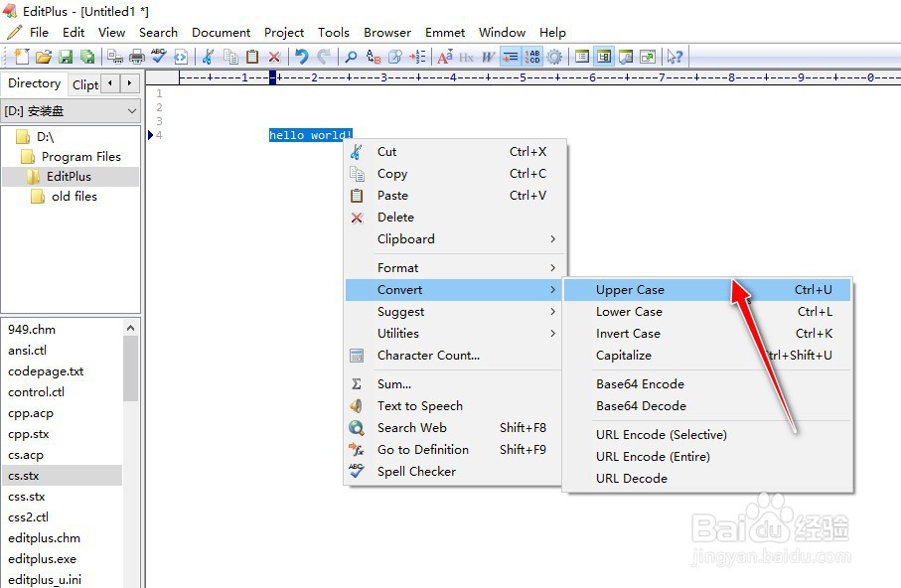Click the Open file folder icon
Viewport: 901px width, 588px height.
click(44, 57)
